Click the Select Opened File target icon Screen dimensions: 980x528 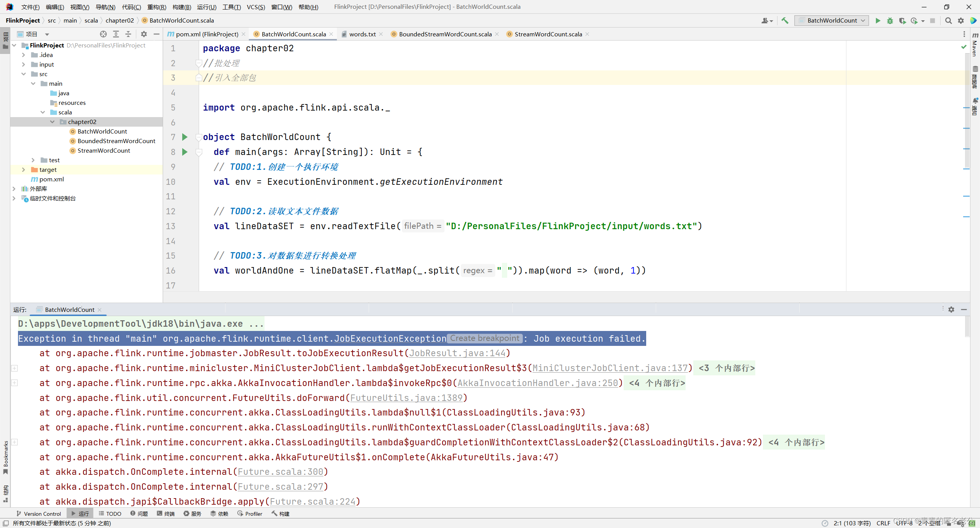[x=103, y=34]
